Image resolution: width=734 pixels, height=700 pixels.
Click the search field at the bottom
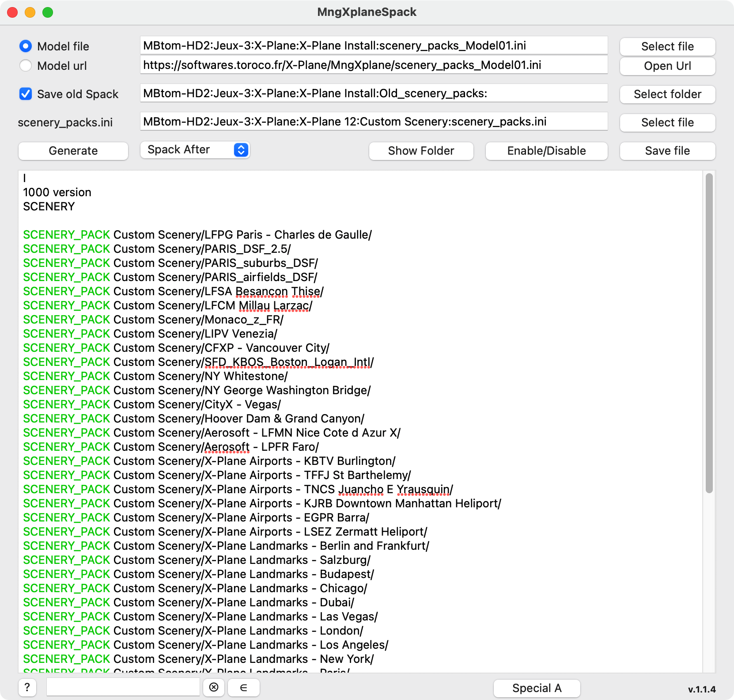[x=123, y=687]
